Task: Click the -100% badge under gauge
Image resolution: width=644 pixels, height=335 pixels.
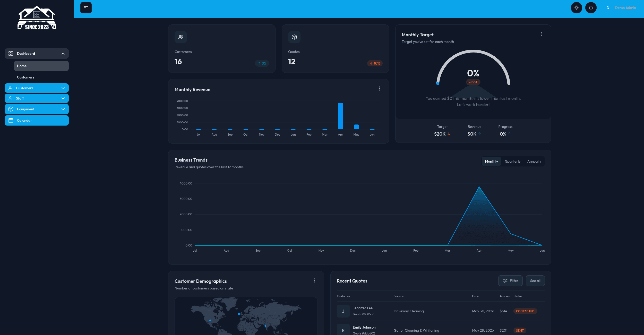Action: click(x=473, y=82)
